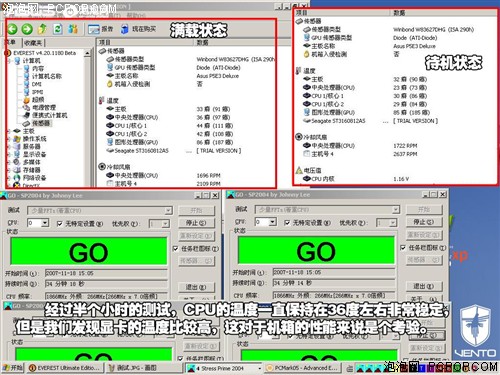Click the green Back arrow in EVEREST toolbar
The width and height of the screenshot is (500, 375).
click(13, 29)
